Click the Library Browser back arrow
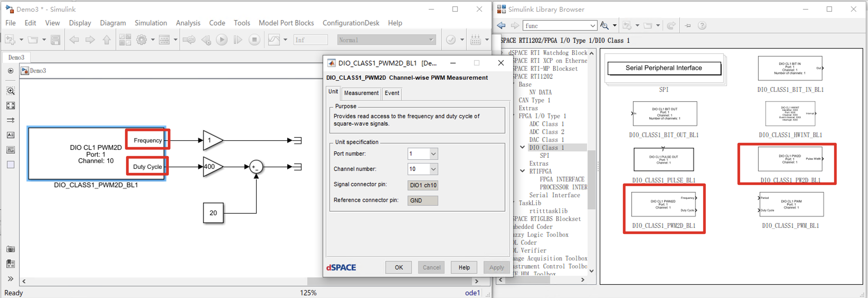Image resolution: width=868 pixels, height=298 pixels. (501, 26)
